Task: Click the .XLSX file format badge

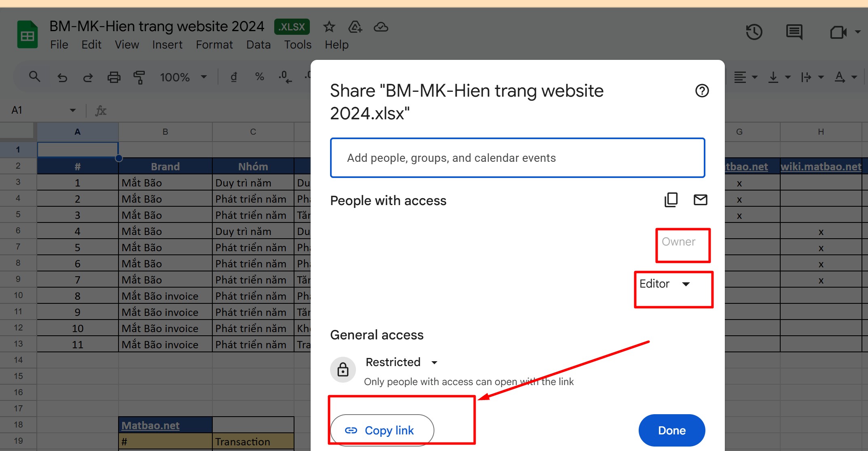Action: 292,27
